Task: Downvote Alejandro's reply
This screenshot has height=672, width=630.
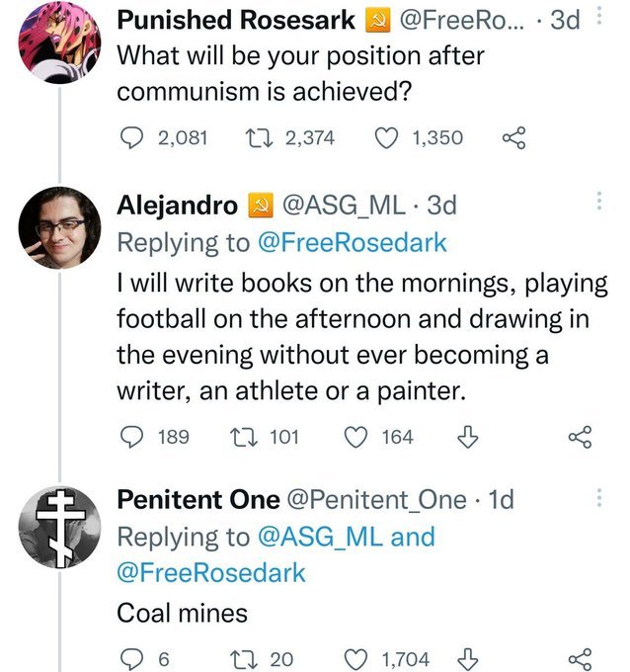Action: pyautogui.click(x=468, y=437)
